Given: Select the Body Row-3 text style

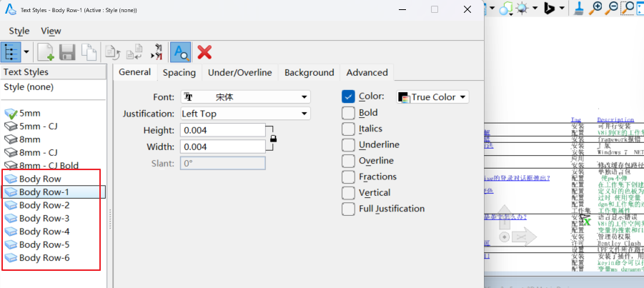Looking at the screenshot, I should click(x=44, y=218).
